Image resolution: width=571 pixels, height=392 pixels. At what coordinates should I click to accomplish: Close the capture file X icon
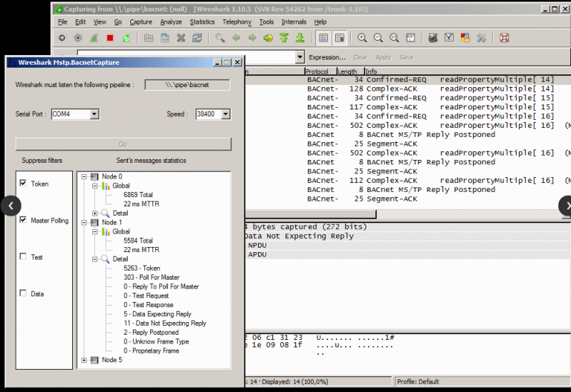[x=181, y=38]
